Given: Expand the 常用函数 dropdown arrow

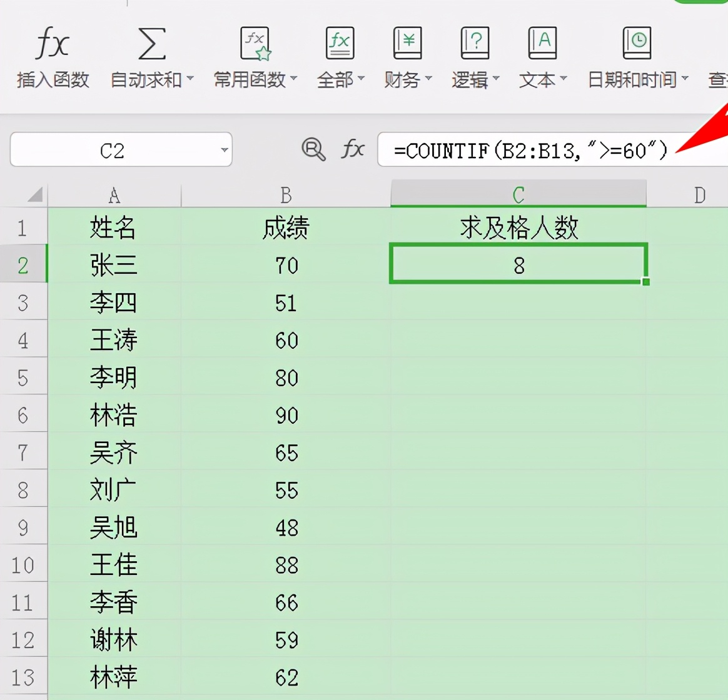Looking at the screenshot, I should point(293,79).
